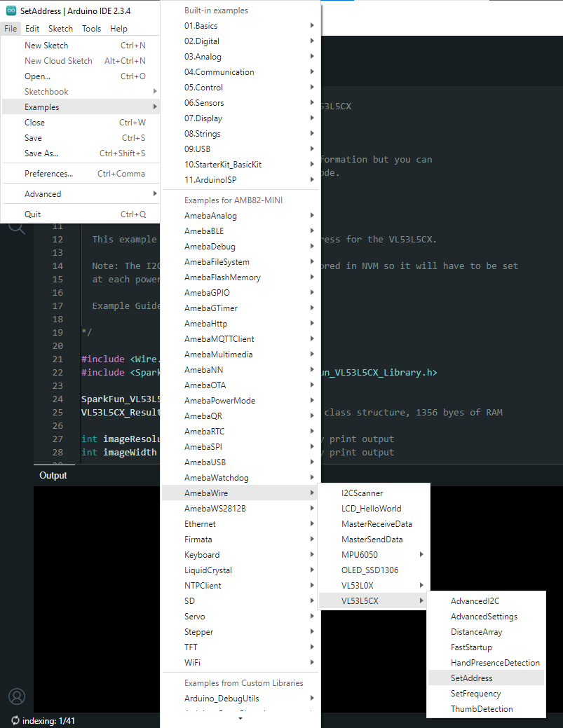Viewport: 563px width, 728px height.
Task: Open the I2CScanner example
Action: coord(362,493)
